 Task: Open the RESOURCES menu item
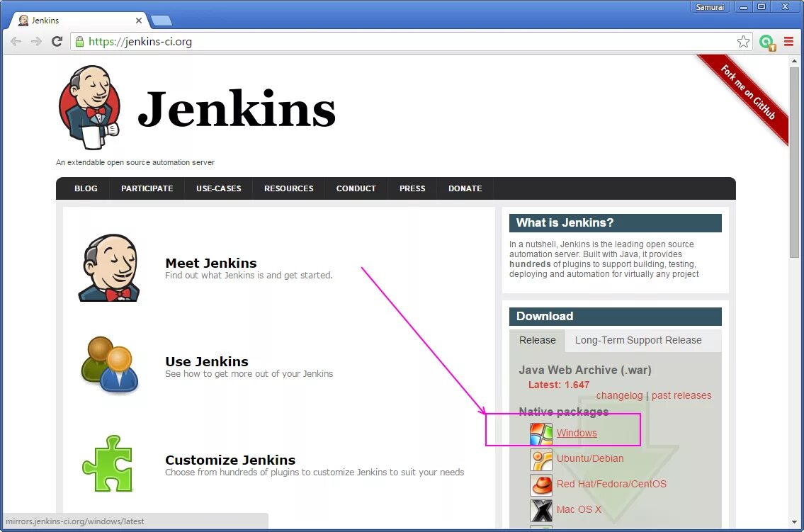tap(289, 188)
